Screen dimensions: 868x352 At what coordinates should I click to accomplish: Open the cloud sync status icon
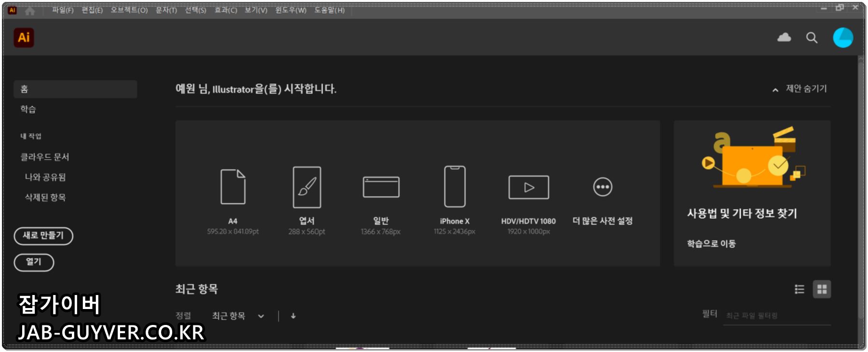pos(784,38)
